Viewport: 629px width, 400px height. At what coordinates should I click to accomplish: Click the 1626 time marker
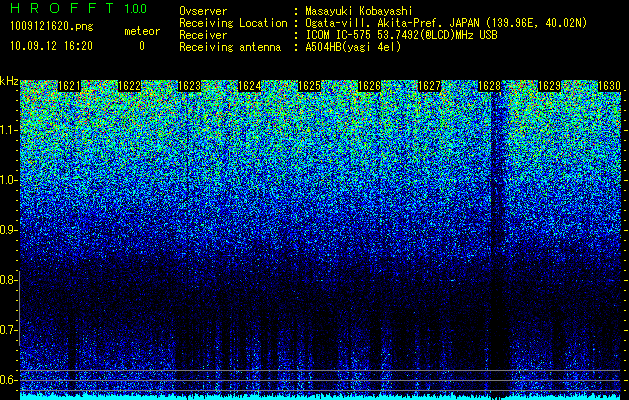pyautogui.click(x=369, y=86)
